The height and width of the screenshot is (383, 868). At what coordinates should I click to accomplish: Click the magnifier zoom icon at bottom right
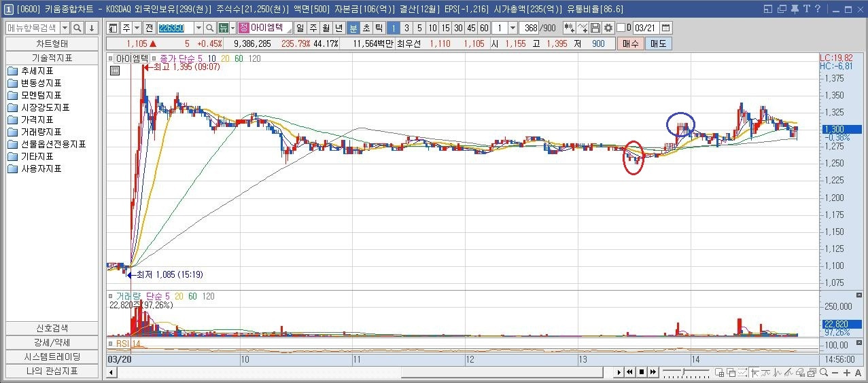click(824, 372)
